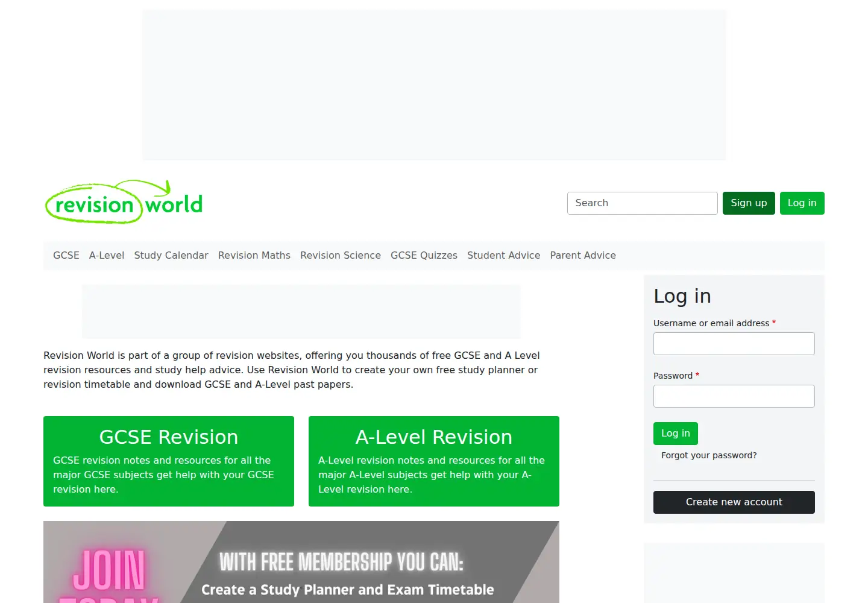Open the GCSE menu item
Viewport: 868px width, 603px height.
(x=66, y=255)
